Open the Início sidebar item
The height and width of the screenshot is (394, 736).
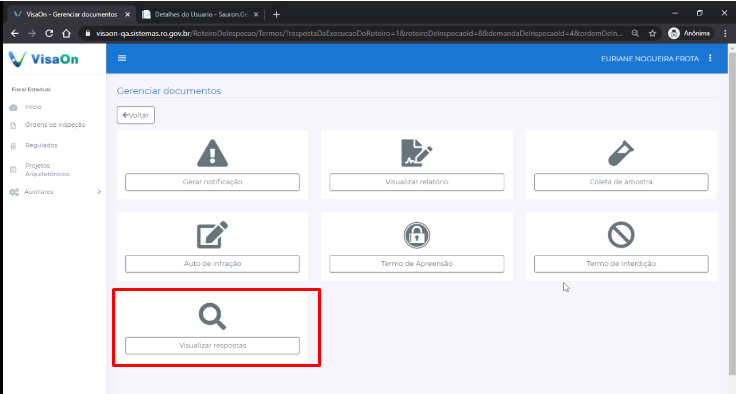click(x=33, y=107)
